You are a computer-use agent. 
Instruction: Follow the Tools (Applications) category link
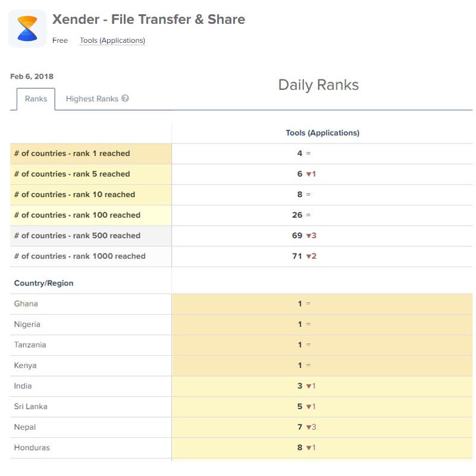tap(112, 40)
